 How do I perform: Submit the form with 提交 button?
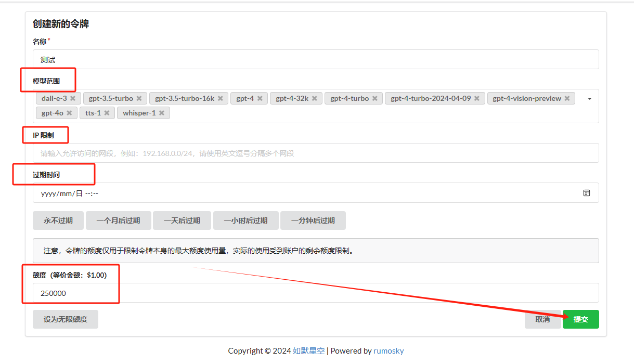coord(580,319)
